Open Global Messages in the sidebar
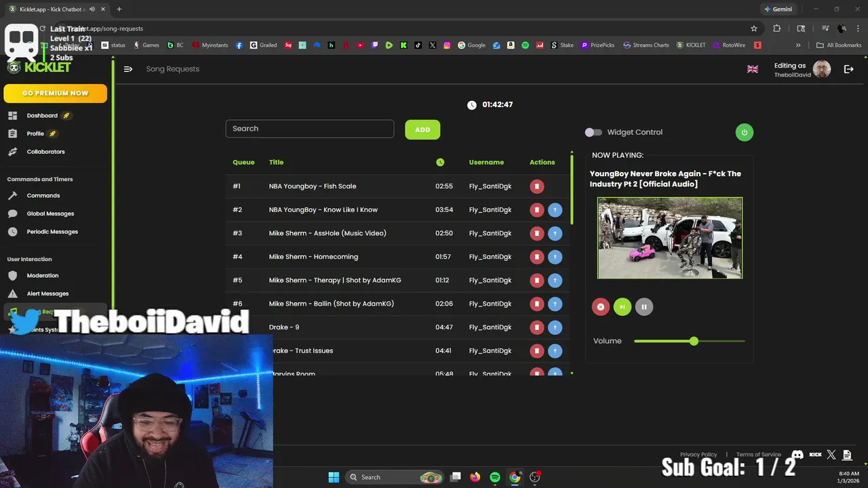This screenshot has width=868, height=488. click(x=50, y=213)
